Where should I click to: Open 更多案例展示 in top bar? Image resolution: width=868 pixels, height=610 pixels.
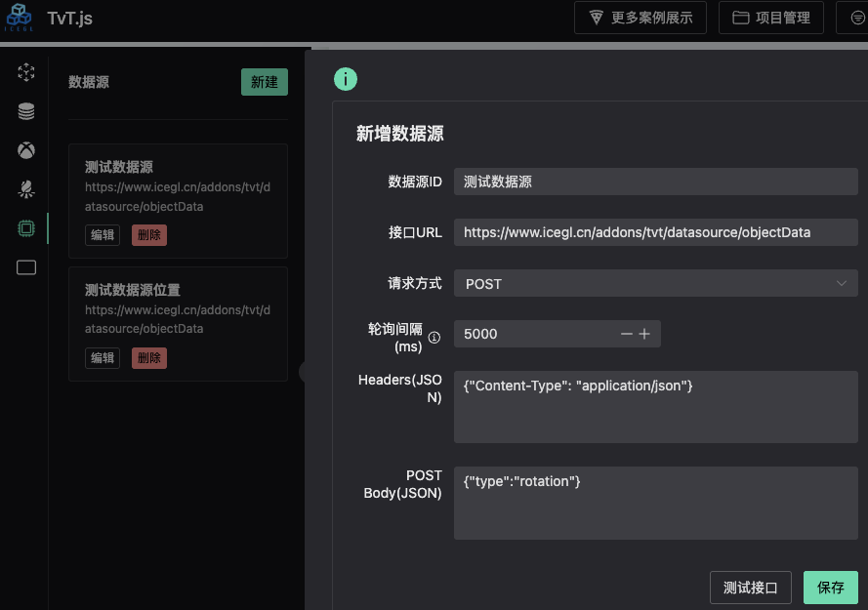click(641, 18)
